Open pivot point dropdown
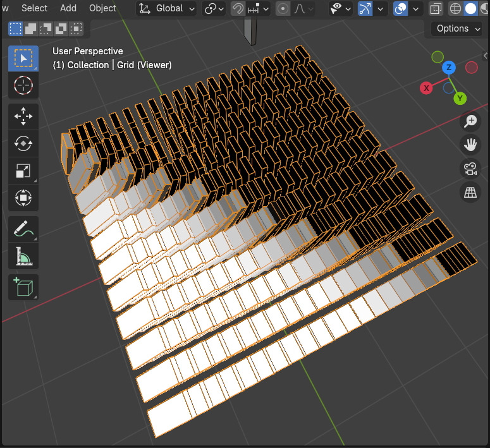This screenshot has width=490, height=448. click(214, 9)
